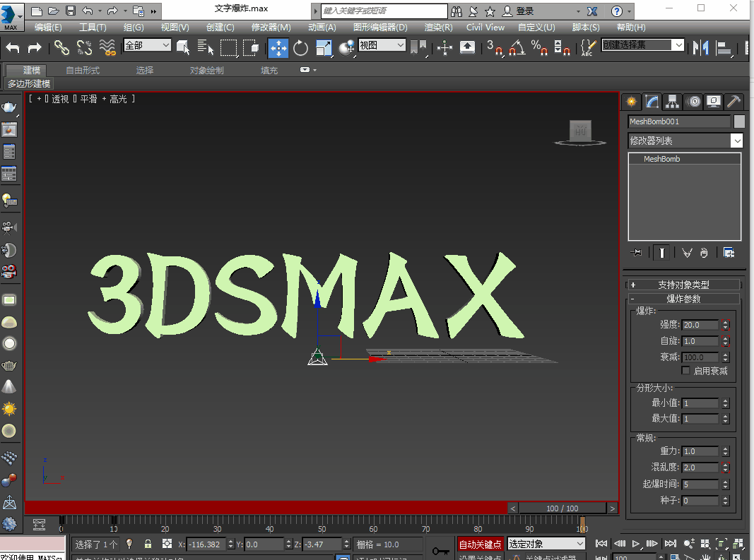754x560 pixels.
Task: Open the 编辑(E) menu
Action: coord(47,28)
